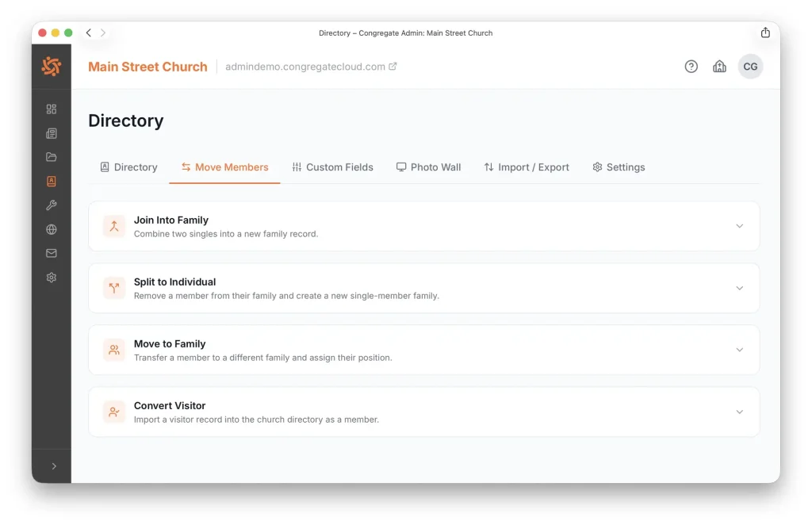Image resolution: width=812 pixels, height=525 pixels.
Task: Click the Join Into Family merge icon
Action: coord(114,226)
